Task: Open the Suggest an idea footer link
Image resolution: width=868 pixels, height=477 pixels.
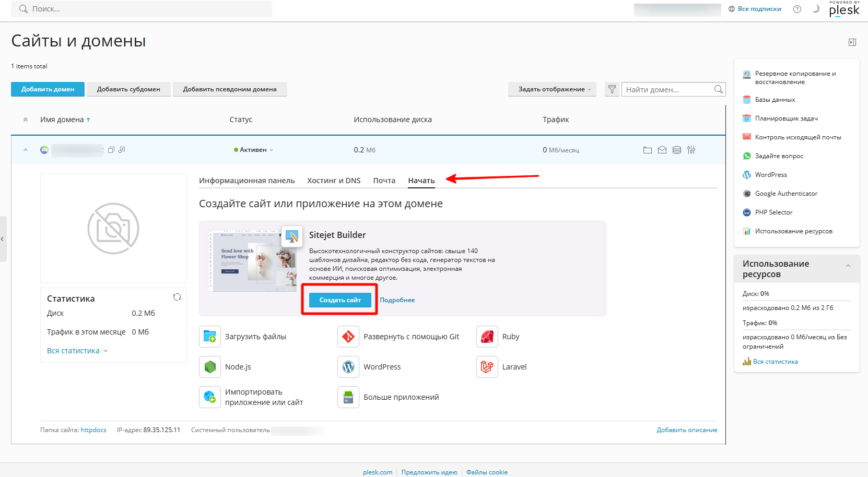Action: 429,472
